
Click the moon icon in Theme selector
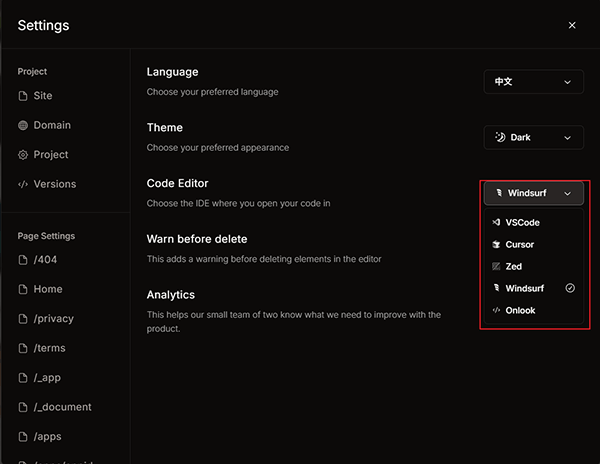pos(500,137)
